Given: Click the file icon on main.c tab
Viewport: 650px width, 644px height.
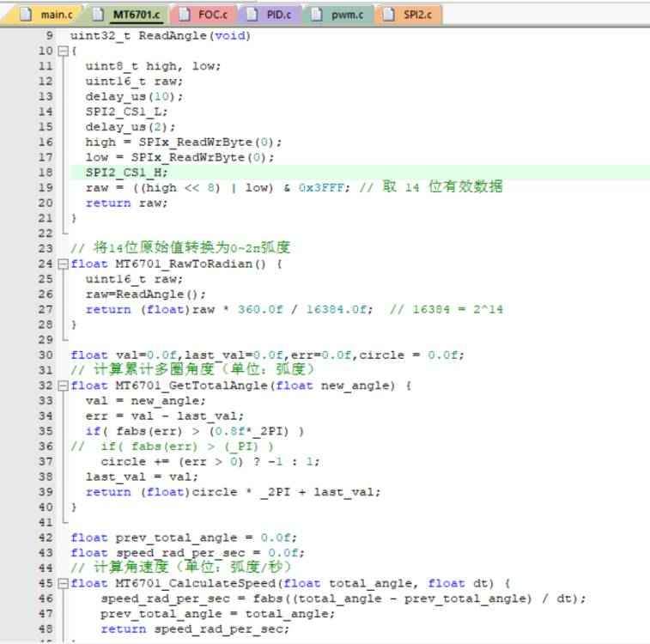Looking at the screenshot, I should coord(26,15).
